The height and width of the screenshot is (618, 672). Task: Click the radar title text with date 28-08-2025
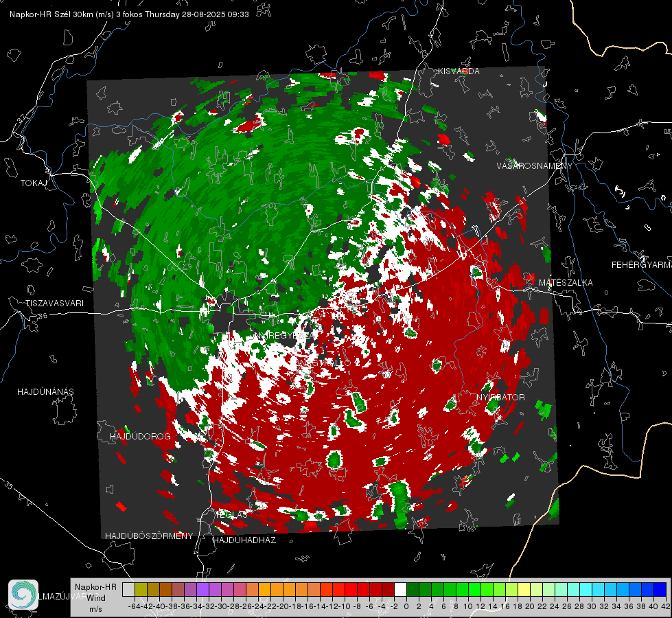coord(129,14)
